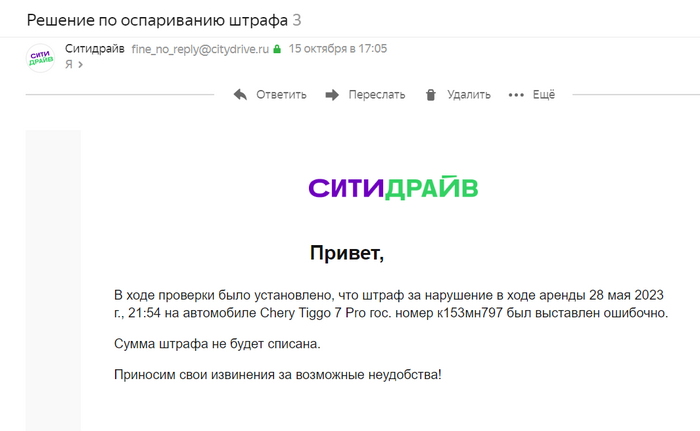Open the Ещё actions menu
This screenshot has height=431, width=700.
click(x=543, y=95)
